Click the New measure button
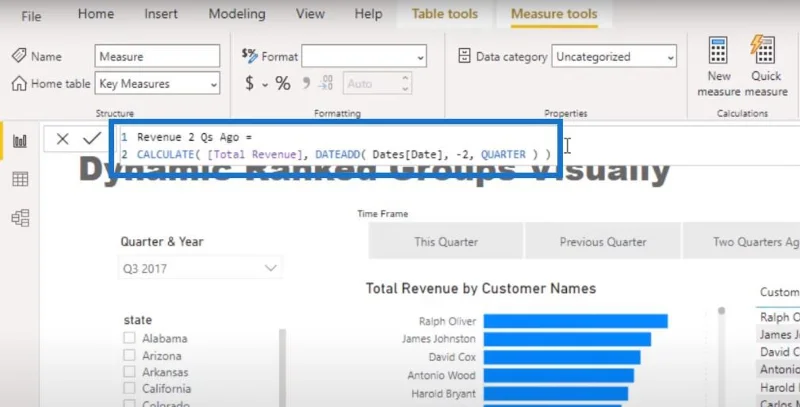800x407 pixels. (718, 66)
